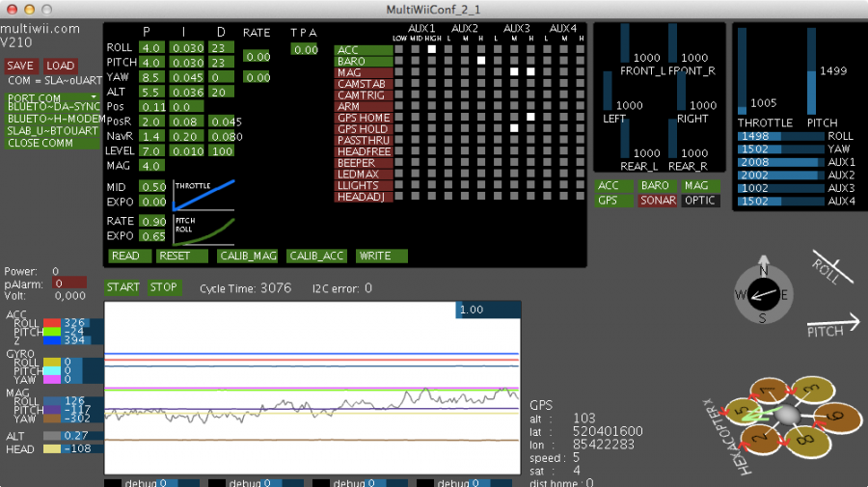This screenshot has width=868, height=487.
Task: Toggle GPS HOLD checkbox under AUX3 M
Action: click(514, 128)
